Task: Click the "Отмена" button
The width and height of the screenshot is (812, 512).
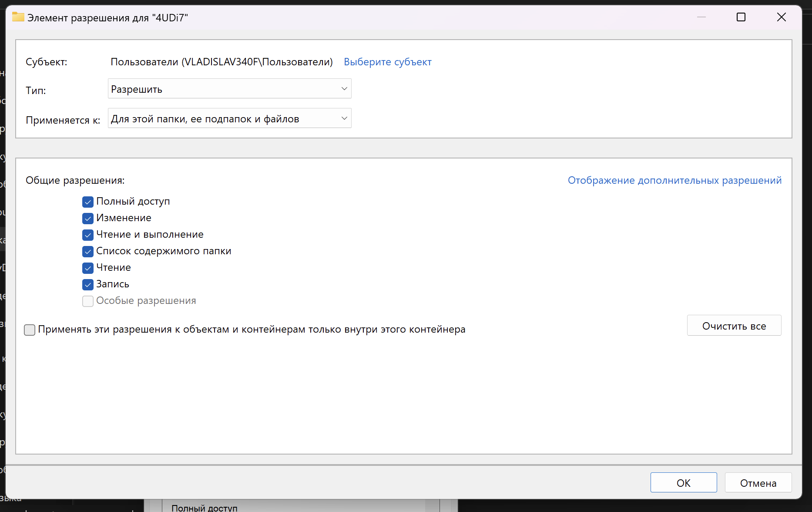Action: (x=758, y=483)
